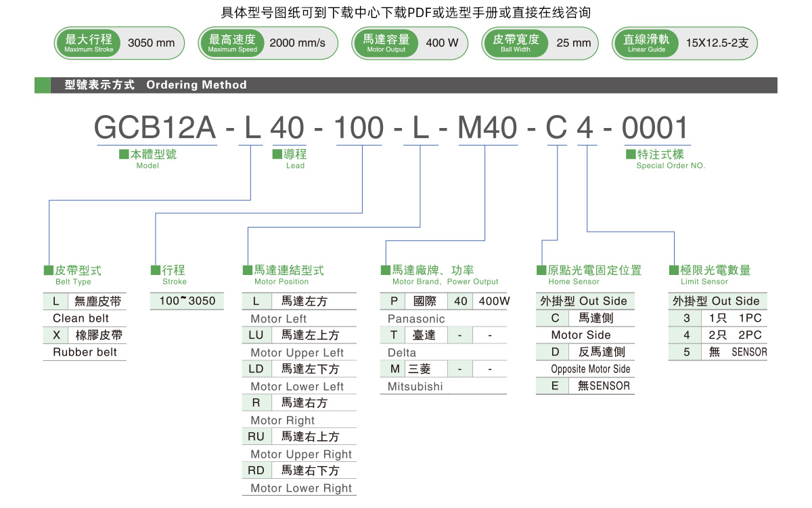Click the 最高速度 Maximum Speed green badge

pyautogui.click(x=232, y=43)
